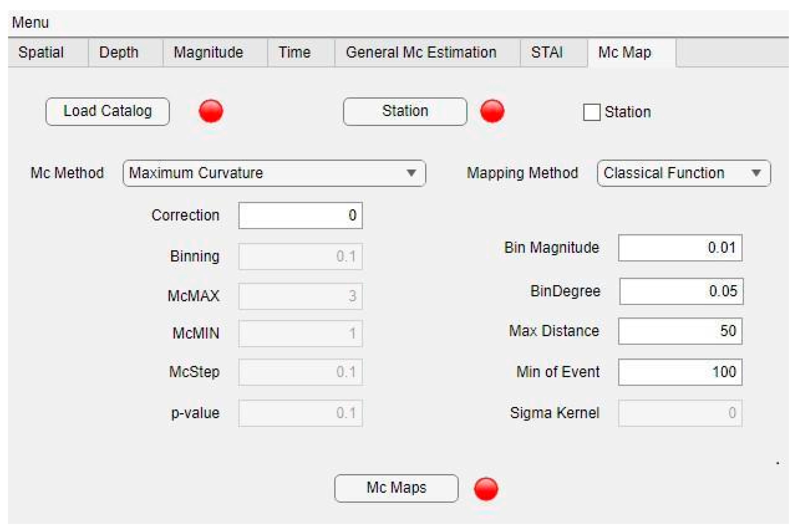This screenshot has width=796, height=532.
Task: Click the Correction input field
Action: (x=300, y=215)
